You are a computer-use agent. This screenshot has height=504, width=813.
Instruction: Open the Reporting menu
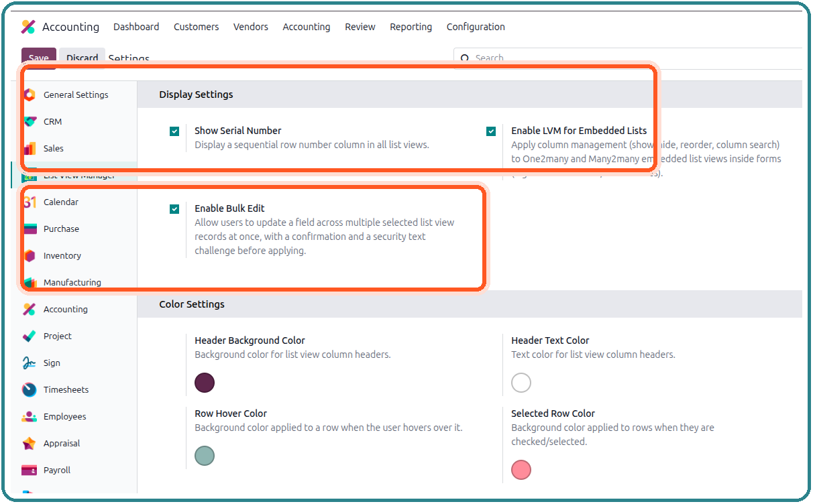tap(411, 27)
